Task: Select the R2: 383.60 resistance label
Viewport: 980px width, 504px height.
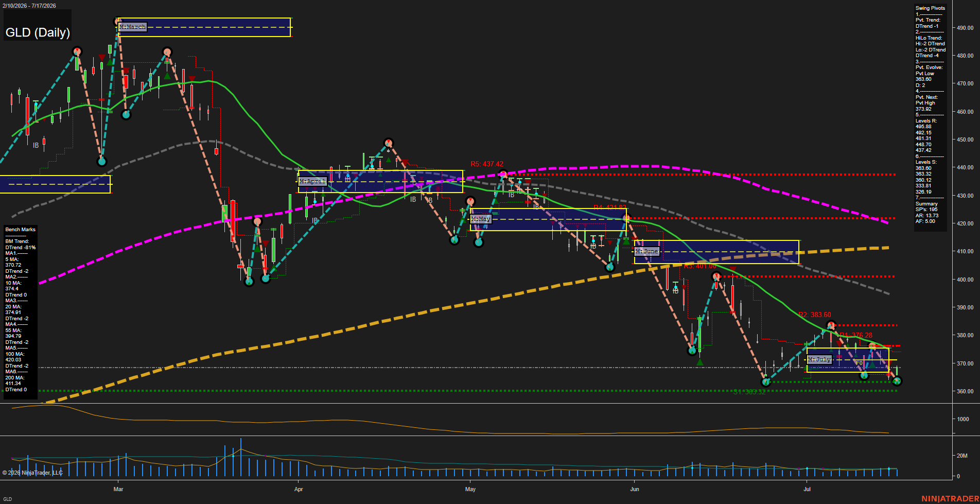Action: pos(815,315)
